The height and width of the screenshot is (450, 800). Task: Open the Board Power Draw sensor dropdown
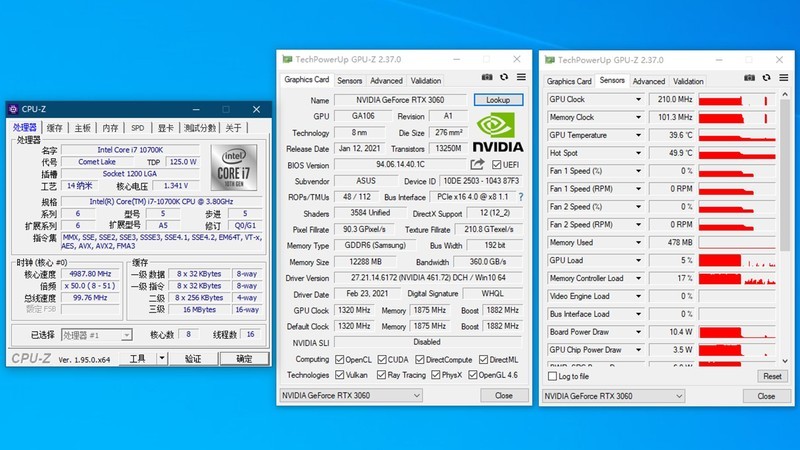(x=638, y=332)
